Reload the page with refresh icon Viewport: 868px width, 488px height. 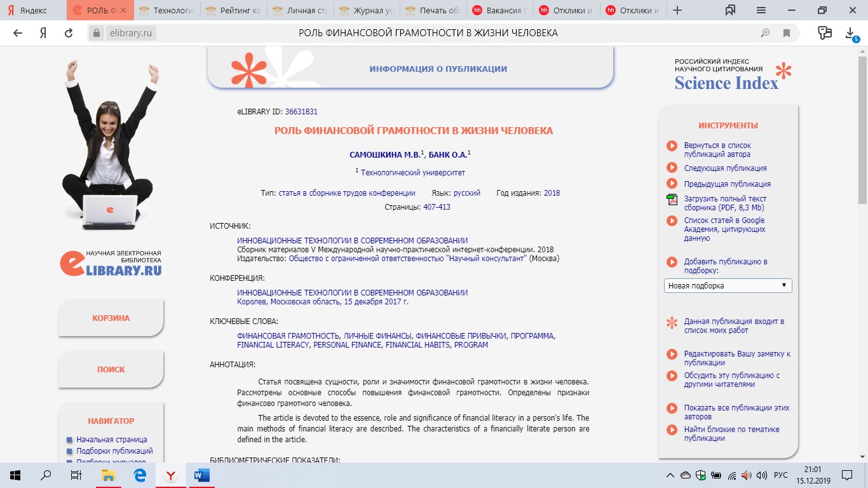(x=69, y=33)
